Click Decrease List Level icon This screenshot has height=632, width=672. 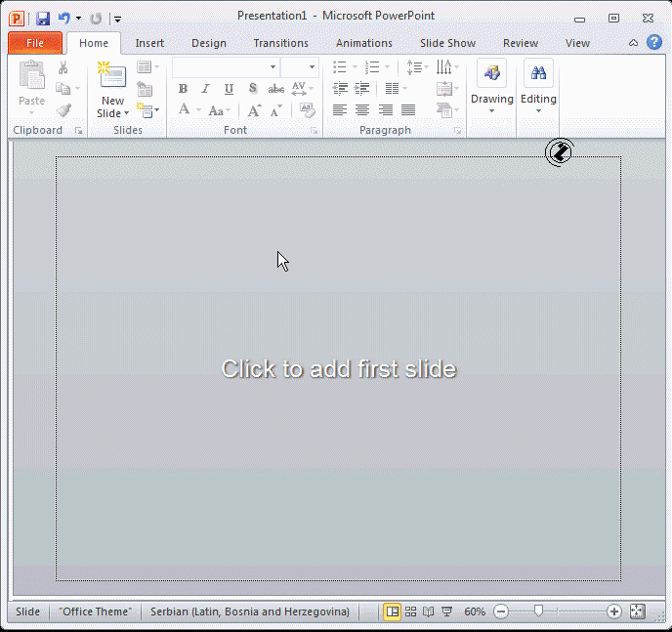pos(340,89)
